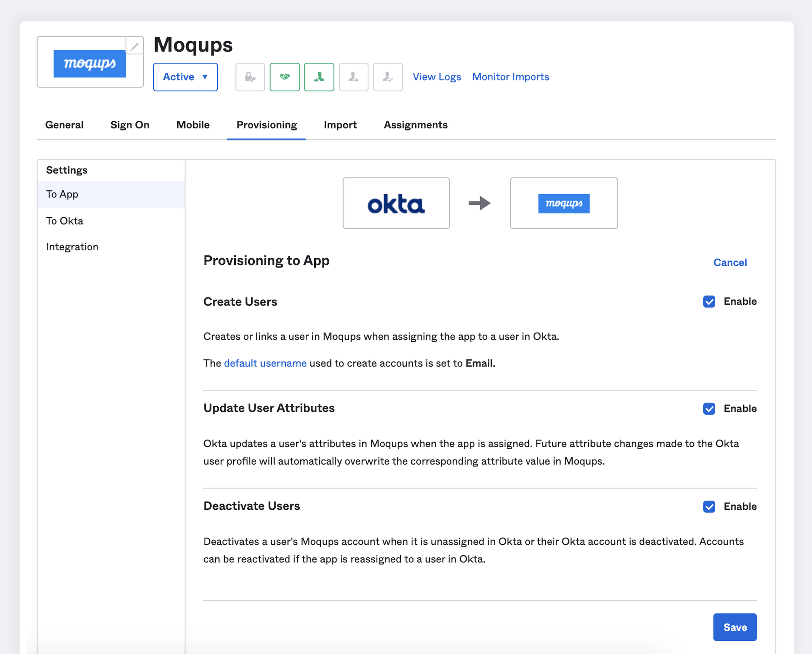Click the Cancel link
The height and width of the screenshot is (654, 812).
(730, 262)
